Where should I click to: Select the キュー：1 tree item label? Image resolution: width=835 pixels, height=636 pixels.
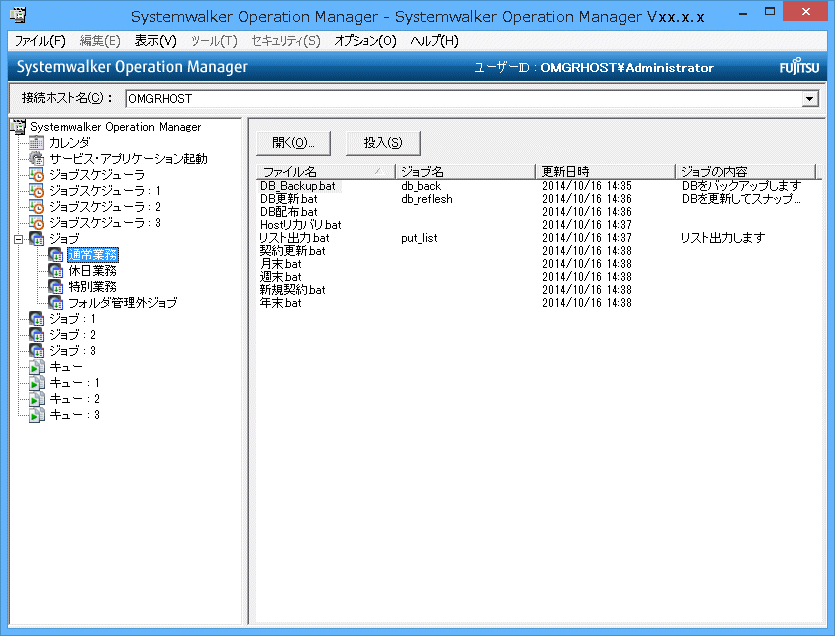pyautogui.click(x=75, y=382)
